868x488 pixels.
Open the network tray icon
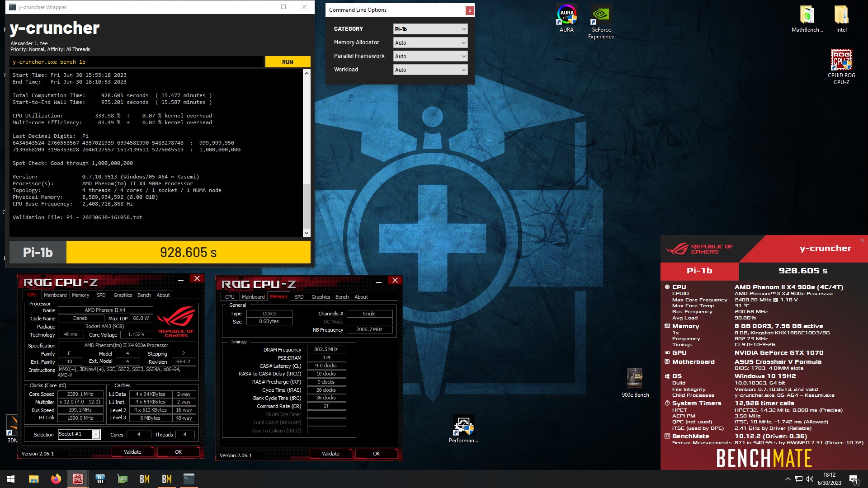pos(799,479)
